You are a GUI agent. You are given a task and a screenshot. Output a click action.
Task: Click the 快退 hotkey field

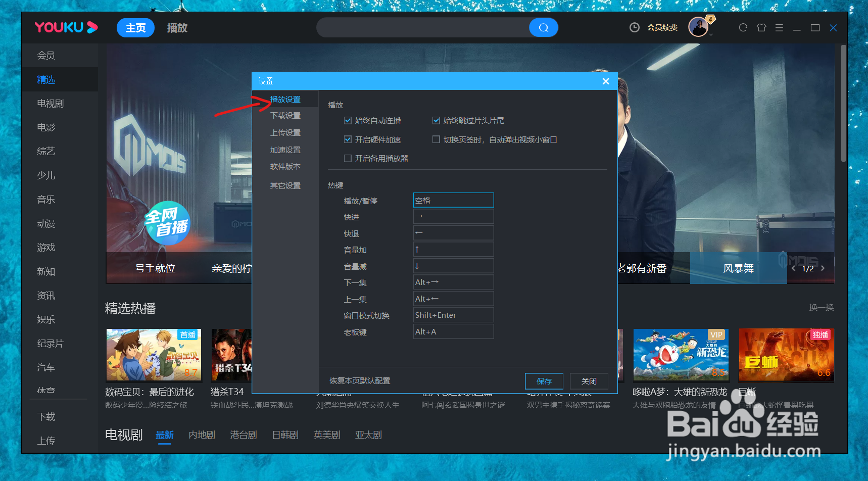tap(454, 233)
